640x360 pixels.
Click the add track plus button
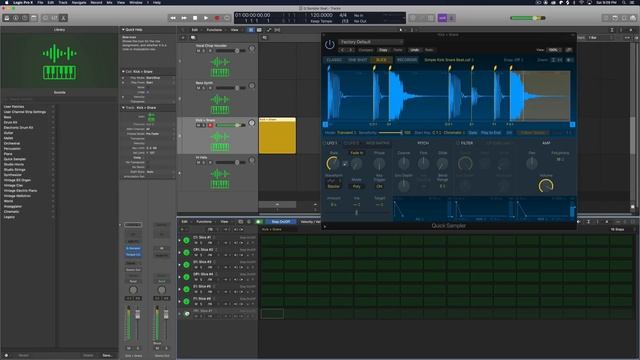click(183, 38)
